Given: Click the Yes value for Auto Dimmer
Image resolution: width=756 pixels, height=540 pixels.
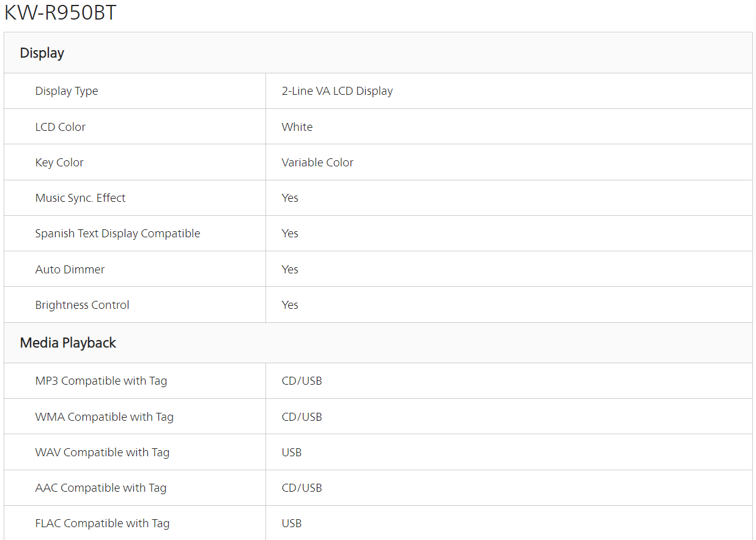Looking at the screenshot, I should pos(290,269).
